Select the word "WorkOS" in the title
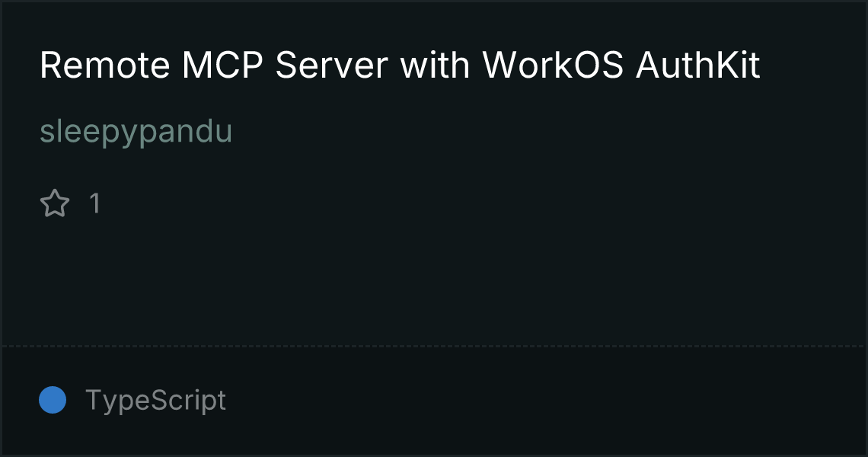 click(x=553, y=65)
